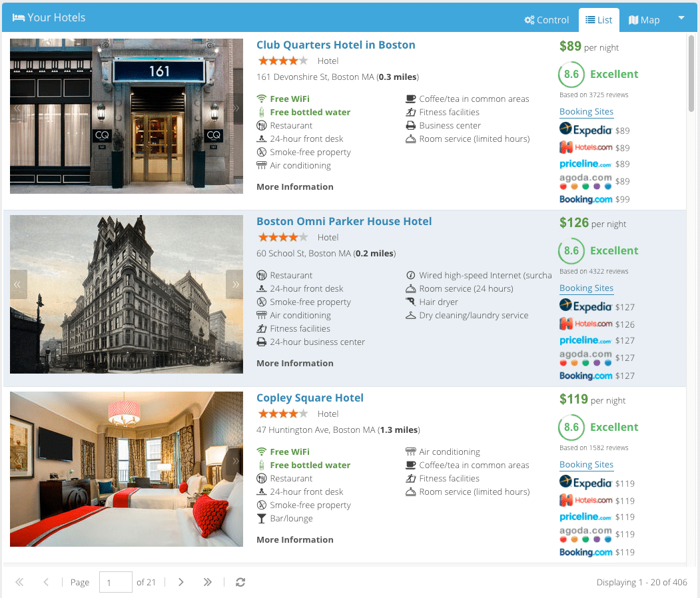Choose priceline.com $127 offer for Omni Parker
Viewport: 700px width, 598px height.
(597, 340)
